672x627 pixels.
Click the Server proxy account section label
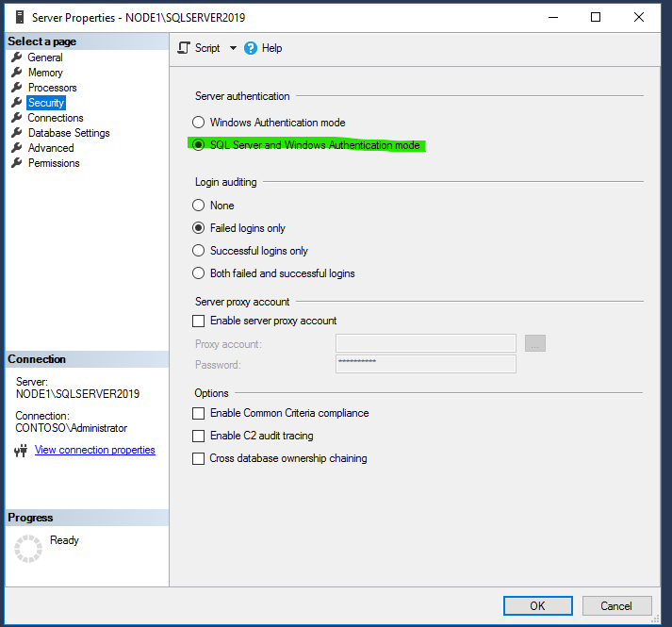242,302
